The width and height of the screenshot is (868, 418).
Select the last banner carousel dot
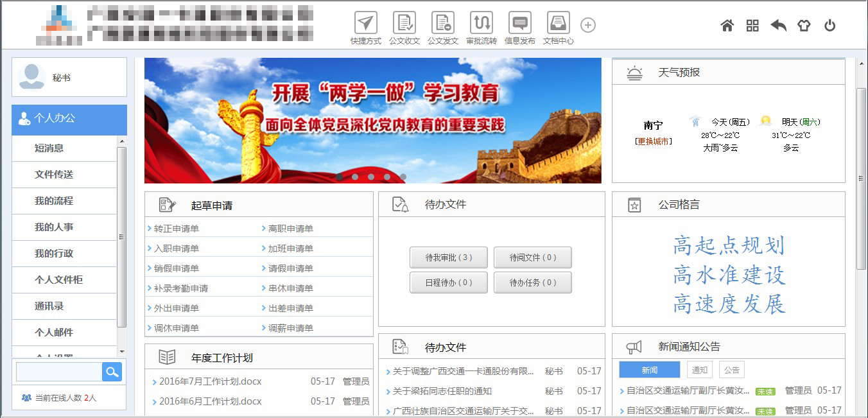tap(403, 177)
